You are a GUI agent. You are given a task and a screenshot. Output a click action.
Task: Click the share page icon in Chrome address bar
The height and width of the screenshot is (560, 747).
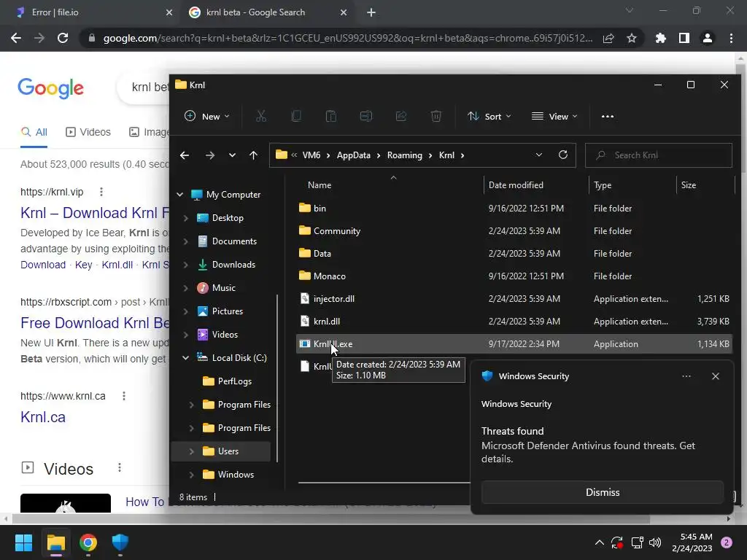coord(608,38)
